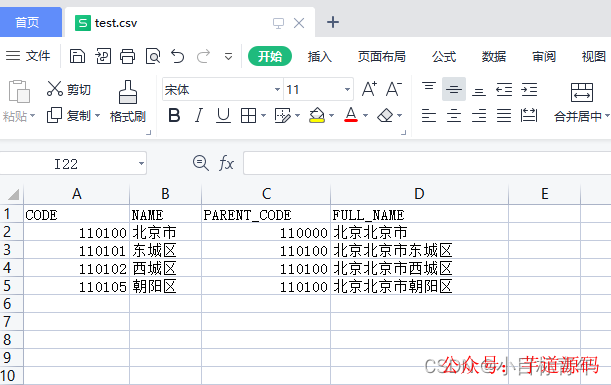Apply yellow fill color bucket
The image size is (611, 385).
tap(317, 115)
